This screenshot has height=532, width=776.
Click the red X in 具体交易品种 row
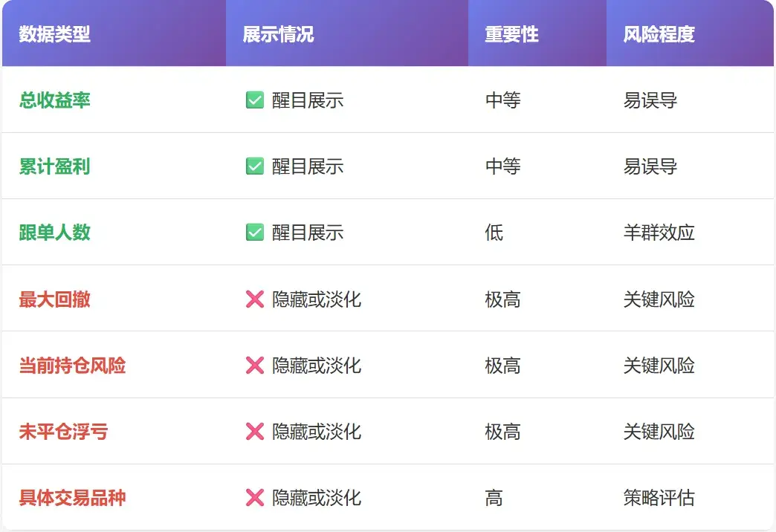point(255,497)
